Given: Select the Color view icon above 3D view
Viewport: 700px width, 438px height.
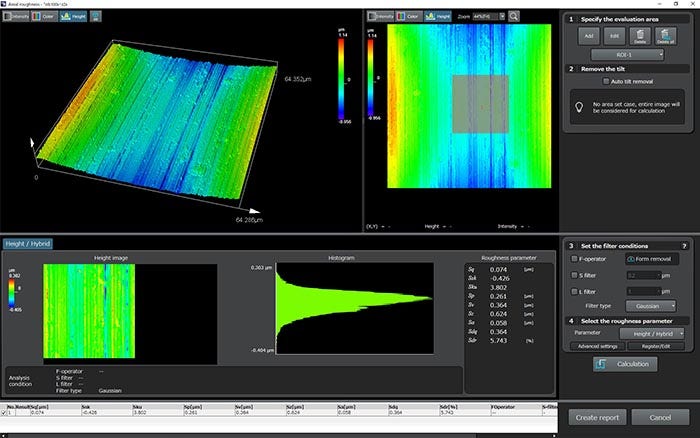Looking at the screenshot, I should click(45, 17).
